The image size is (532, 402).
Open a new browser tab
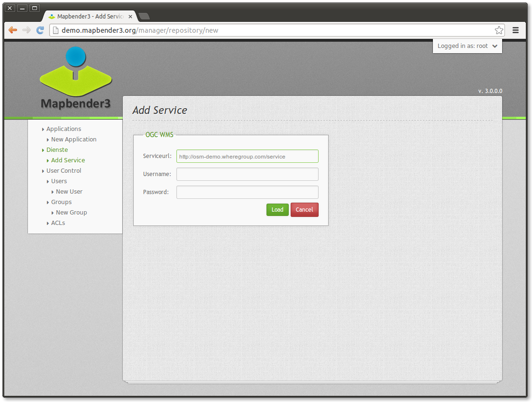coord(144,16)
